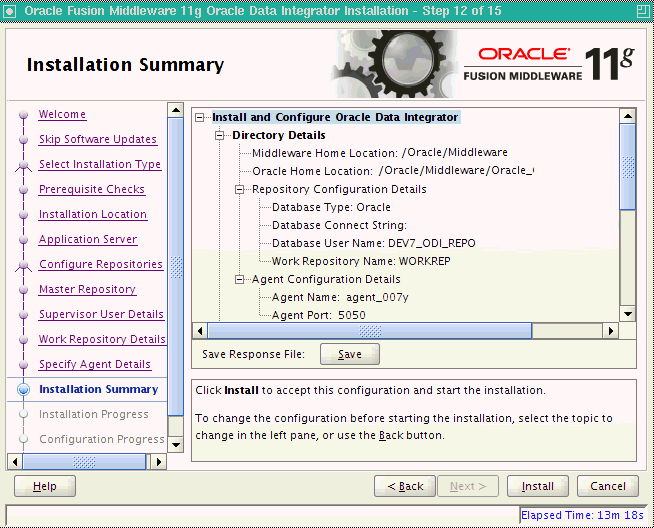Click Select Installation Type step bullet icon
The image size is (654, 528).
pos(24,165)
